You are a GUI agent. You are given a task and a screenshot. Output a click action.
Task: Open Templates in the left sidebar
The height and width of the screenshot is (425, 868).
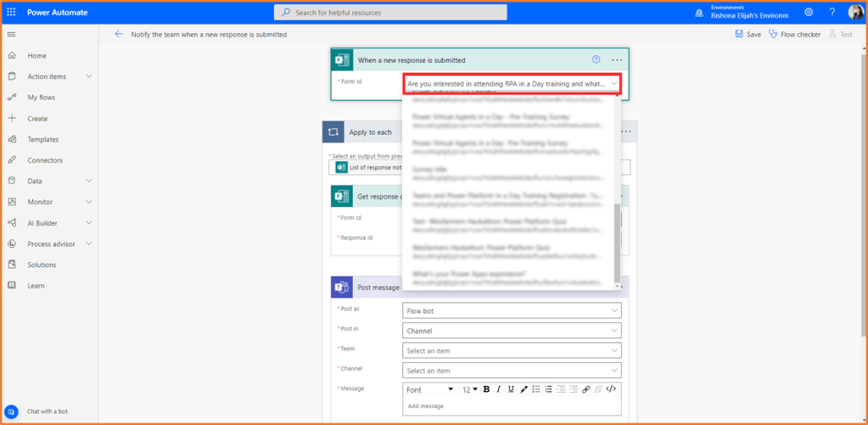coord(42,139)
